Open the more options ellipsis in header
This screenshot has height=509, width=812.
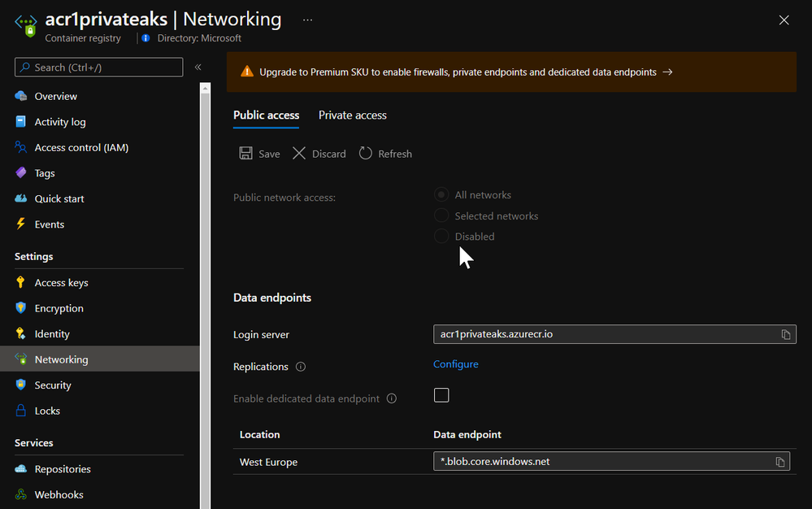307,20
